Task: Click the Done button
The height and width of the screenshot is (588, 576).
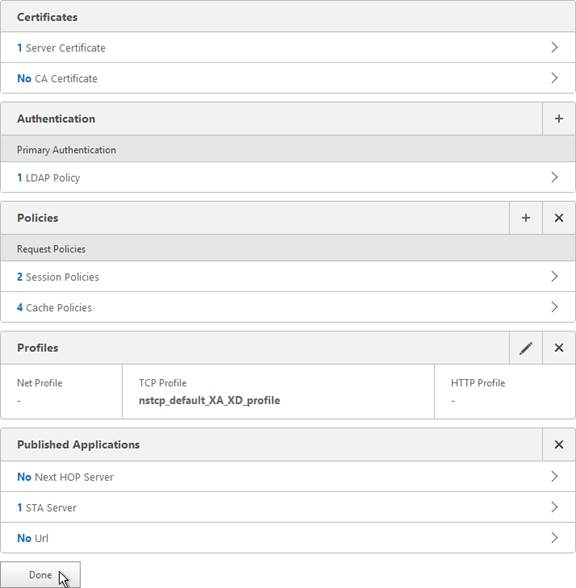Action: pos(40,575)
